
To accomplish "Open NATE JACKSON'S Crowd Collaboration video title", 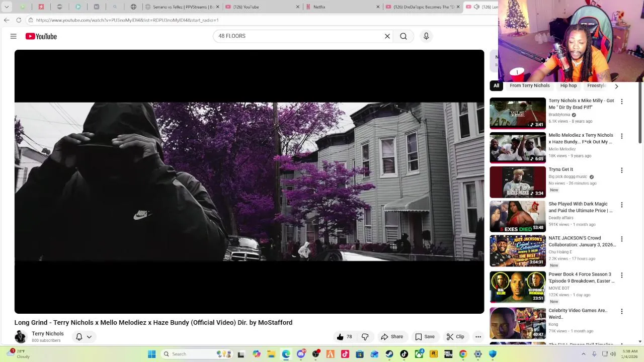I will point(582,241).
